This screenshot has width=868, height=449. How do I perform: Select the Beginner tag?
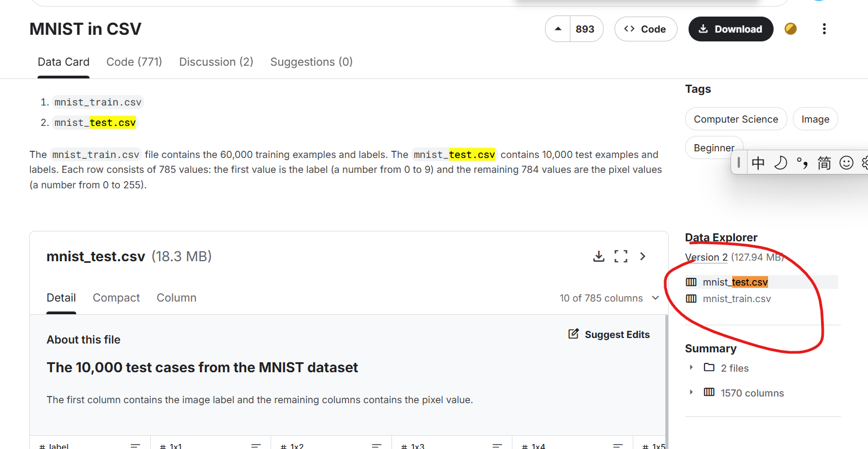point(713,147)
